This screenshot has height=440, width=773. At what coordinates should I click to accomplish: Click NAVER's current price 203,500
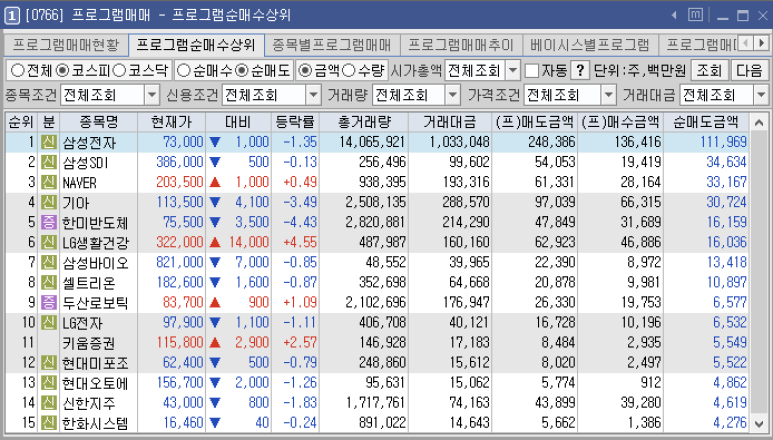(180, 182)
